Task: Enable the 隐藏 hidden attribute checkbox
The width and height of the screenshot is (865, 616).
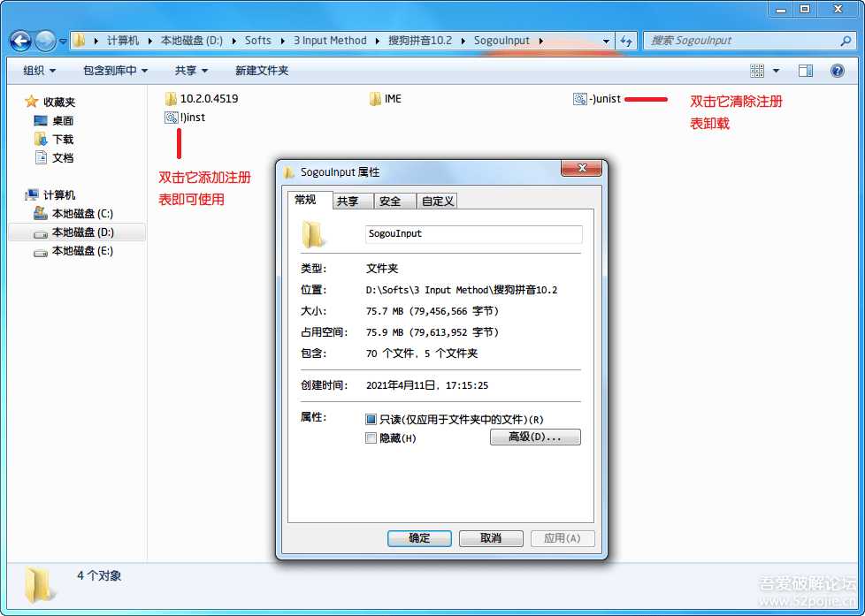Action: [x=372, y=437]
